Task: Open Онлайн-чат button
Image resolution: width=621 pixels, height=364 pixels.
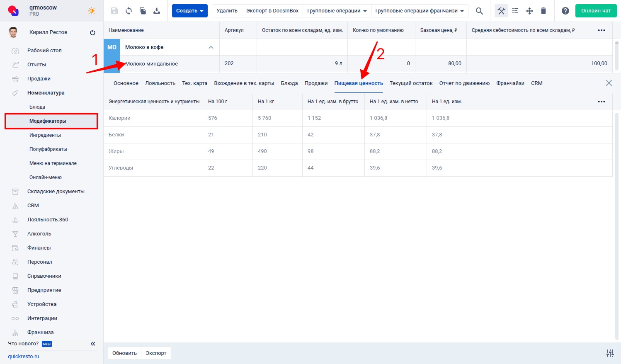Action: pyautogui.click(x=596, y=11)
